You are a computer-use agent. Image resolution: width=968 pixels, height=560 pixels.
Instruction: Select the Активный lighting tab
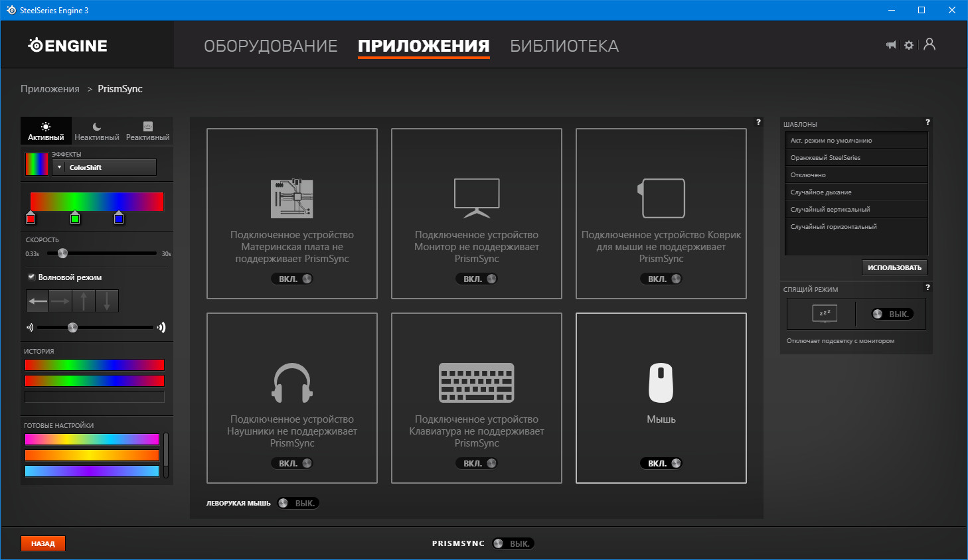tap(46, 131)
